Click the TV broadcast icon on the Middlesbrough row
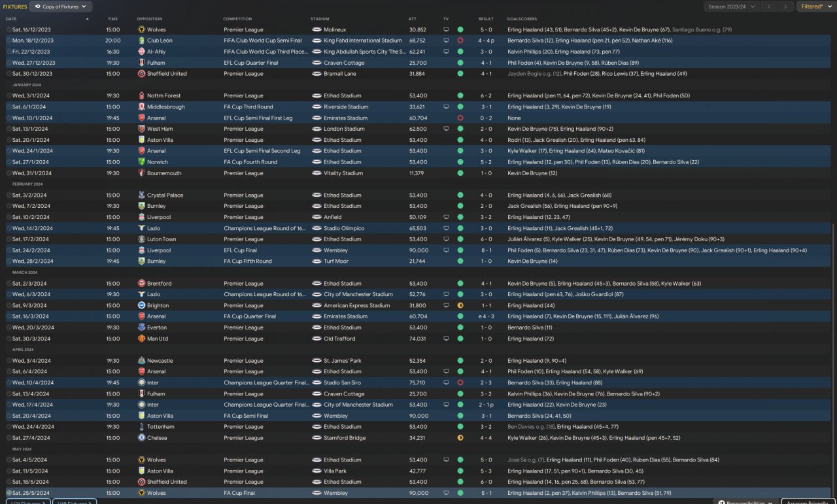The image size is (837, 504). pos(447,107)
